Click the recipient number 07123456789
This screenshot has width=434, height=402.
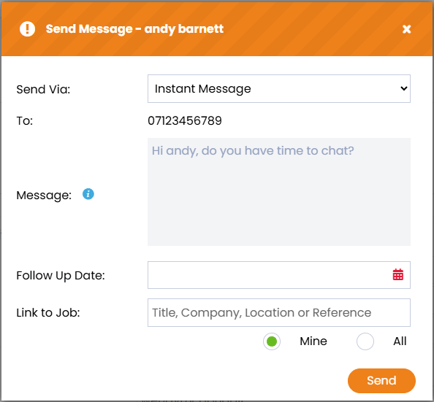click(185, 121)
